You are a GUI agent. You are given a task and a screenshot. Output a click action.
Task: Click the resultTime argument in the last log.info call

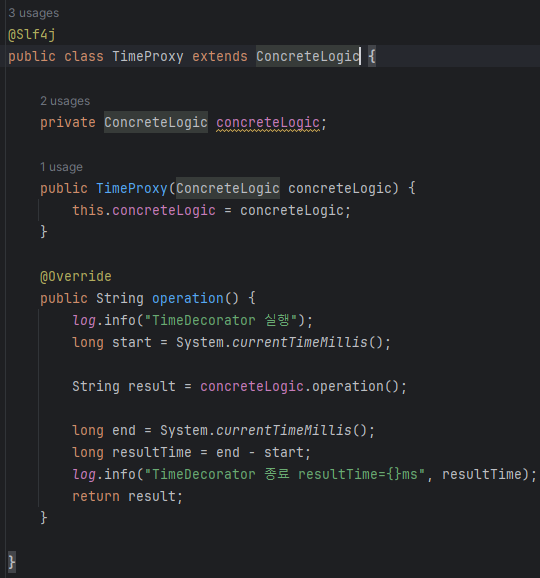pos(481,474)
